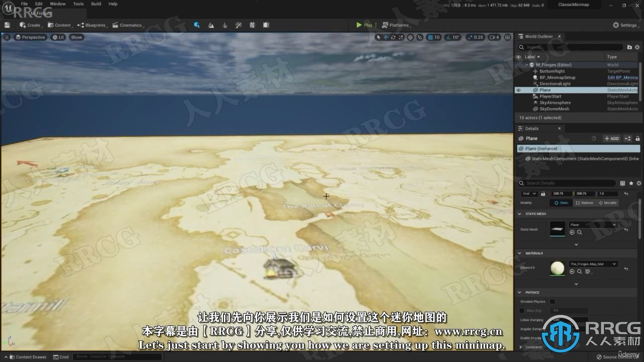Set Mobility to Stationary
The width and height of the screenshot is (644, 362).
click(x=584, y=203)
